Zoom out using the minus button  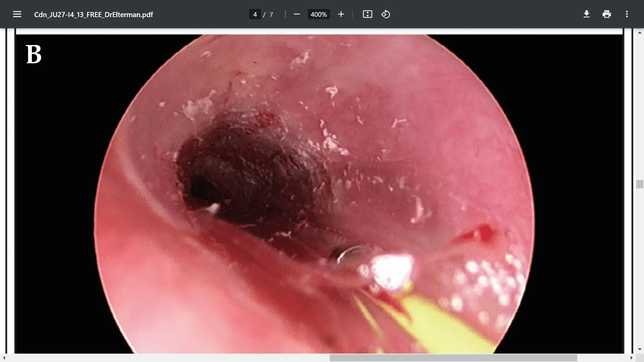coord(297,14)
